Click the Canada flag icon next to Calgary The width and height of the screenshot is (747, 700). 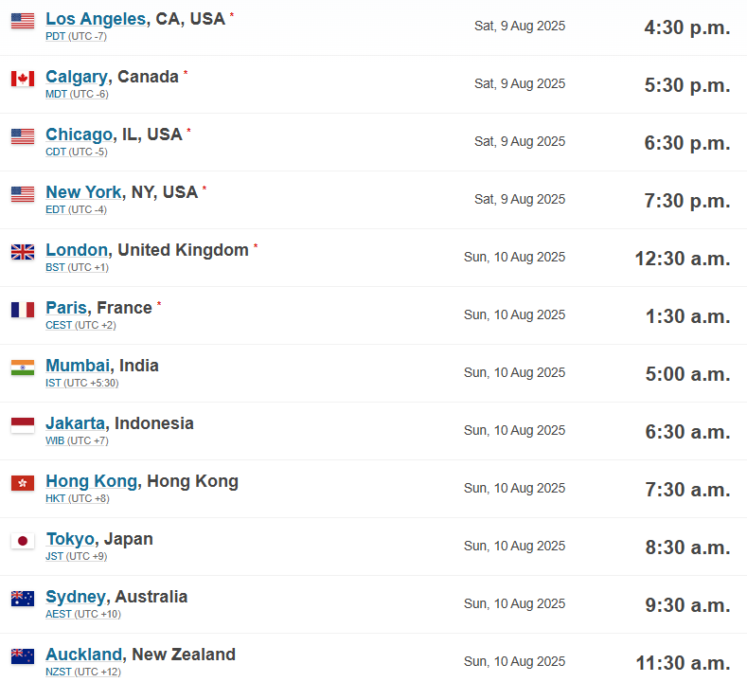pos(23,79)
